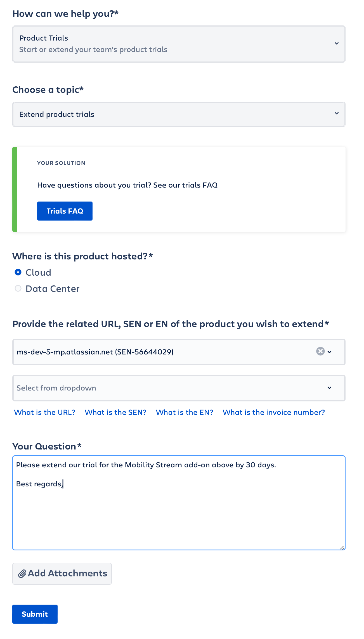Viewport: 364px width, 639px height.
Task: Open the 'What is the URL?' link
Action: pyautogui.click(x=45, y=412)
